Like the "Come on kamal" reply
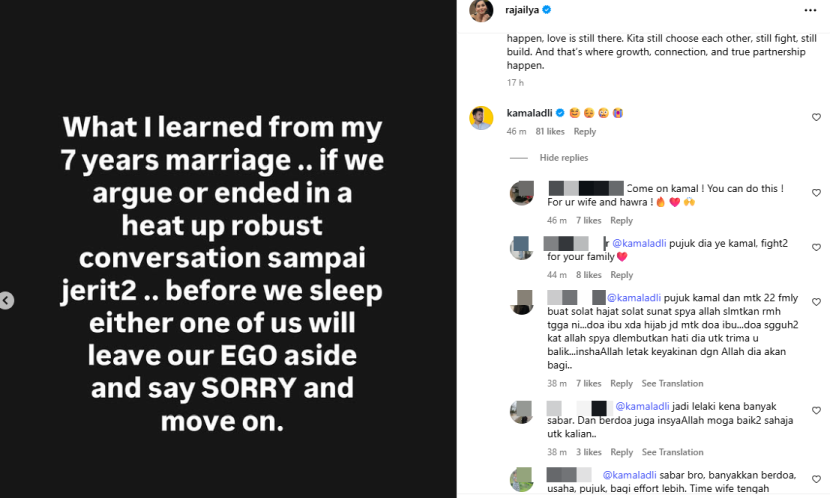 click(x=816, y=193)
